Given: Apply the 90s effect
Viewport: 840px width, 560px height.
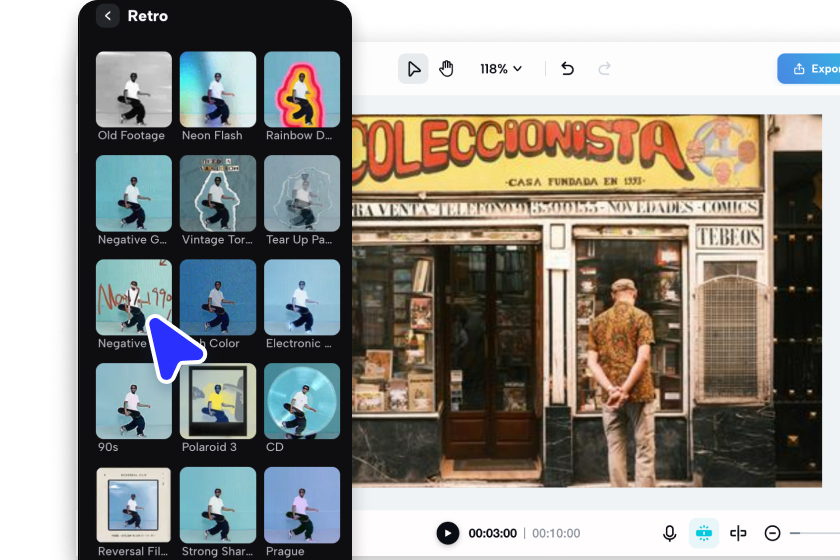Looking at the screenshot, I should pos(134,401).
